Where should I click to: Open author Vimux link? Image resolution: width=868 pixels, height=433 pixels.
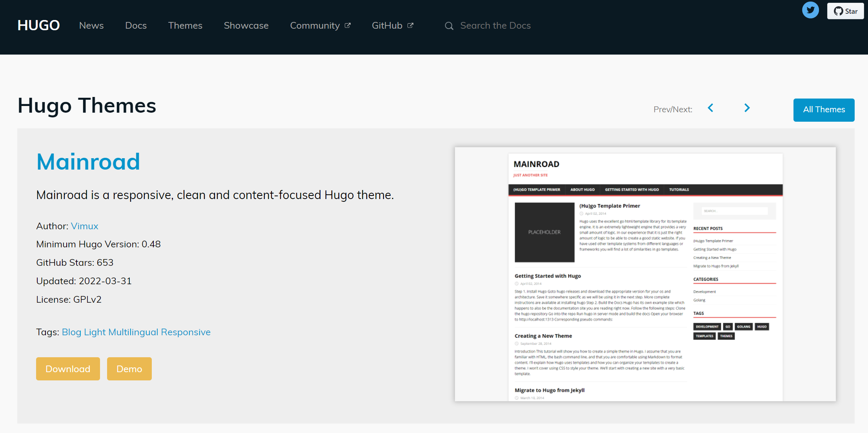[x=85, y=226]
